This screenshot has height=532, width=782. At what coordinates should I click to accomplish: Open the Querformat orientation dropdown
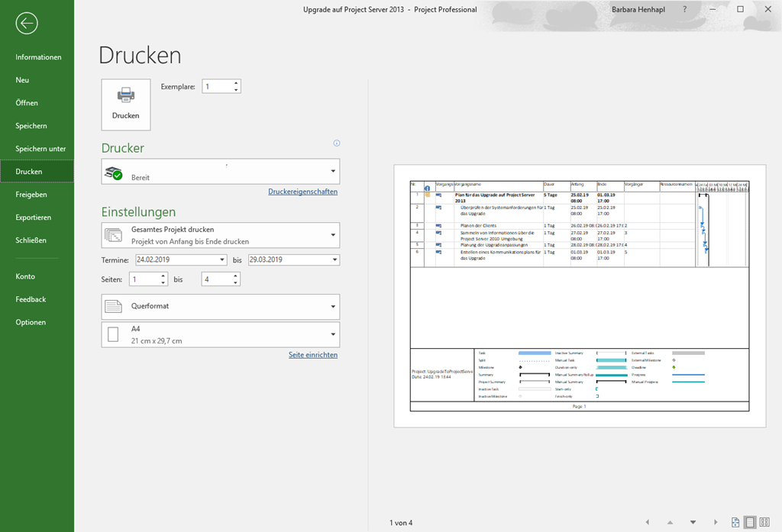[x=333, y=307]
